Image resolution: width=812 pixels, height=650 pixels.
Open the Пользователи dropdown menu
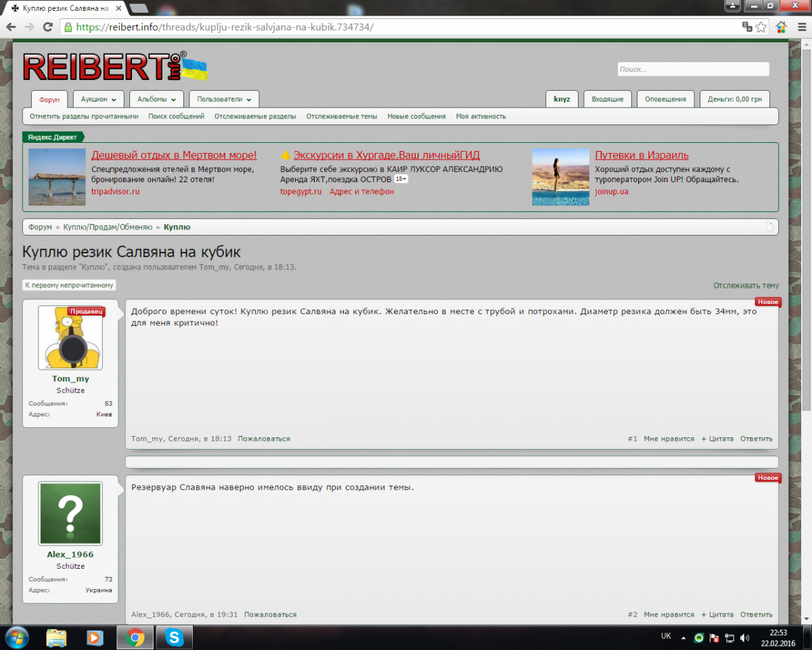coord(223,99)
